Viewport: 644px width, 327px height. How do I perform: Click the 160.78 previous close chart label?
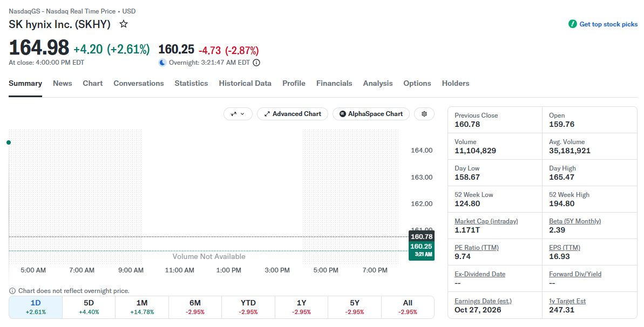coord(422,237)
